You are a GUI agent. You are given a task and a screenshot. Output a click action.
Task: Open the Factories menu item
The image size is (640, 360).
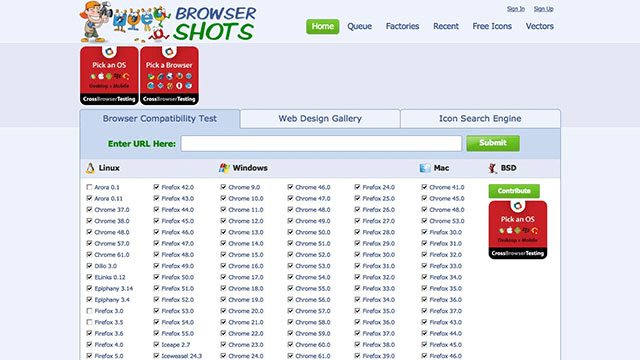click(402, 27)
